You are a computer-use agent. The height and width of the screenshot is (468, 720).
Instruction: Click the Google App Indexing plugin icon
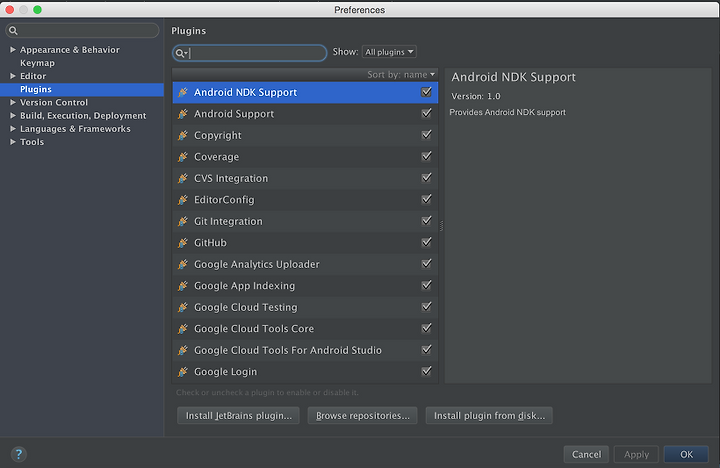[183, 286]
